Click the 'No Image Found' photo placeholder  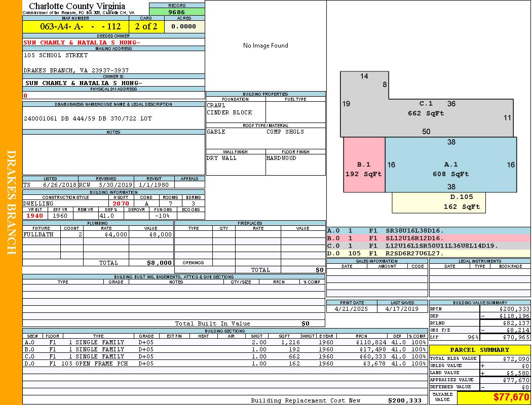[x=265, y=46]
